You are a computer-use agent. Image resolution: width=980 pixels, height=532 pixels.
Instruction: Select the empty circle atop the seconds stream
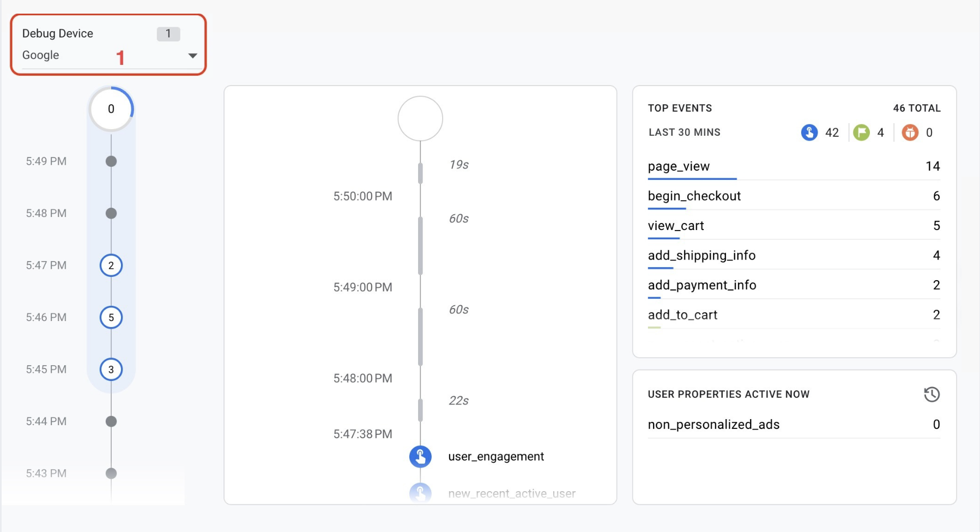[x=420, y=119]
